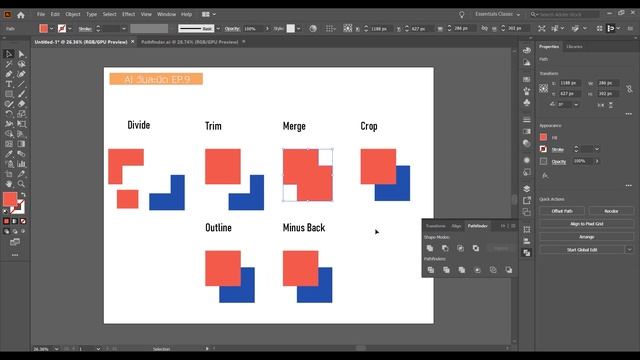
Task: Select the Type tool
Action: coord(9,84)
